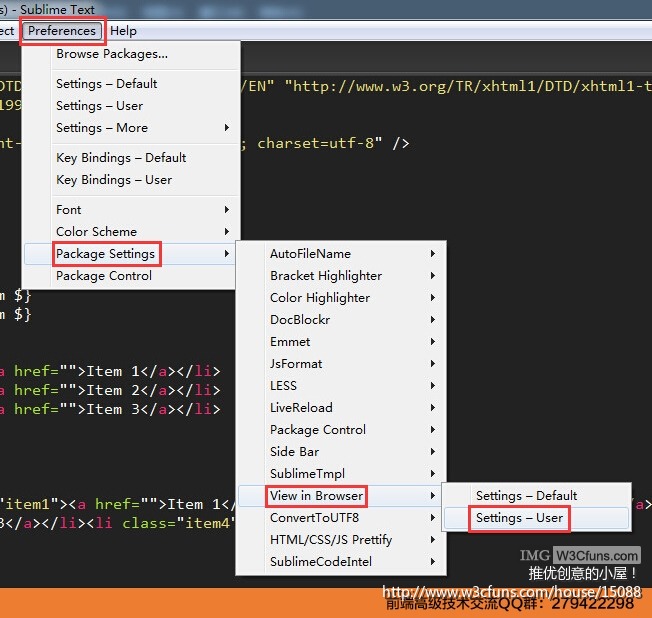Open the Help menu
The image size is (652, 618).
(x=123, y=31)
